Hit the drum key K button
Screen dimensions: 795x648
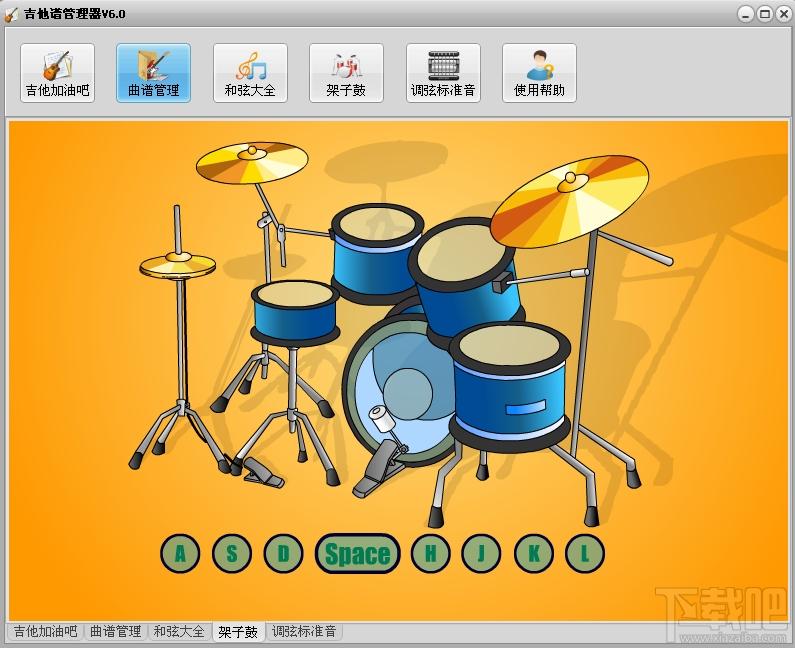[534, 553]
